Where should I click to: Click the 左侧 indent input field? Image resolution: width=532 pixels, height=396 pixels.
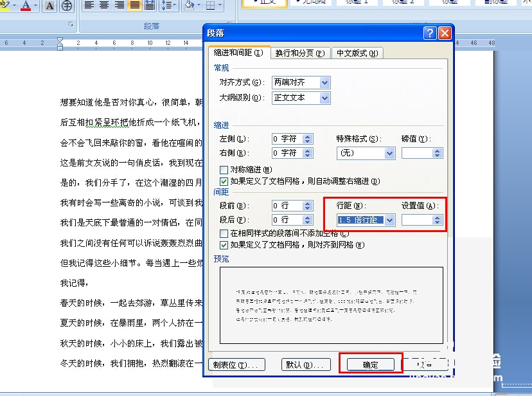tap(287, 139)
